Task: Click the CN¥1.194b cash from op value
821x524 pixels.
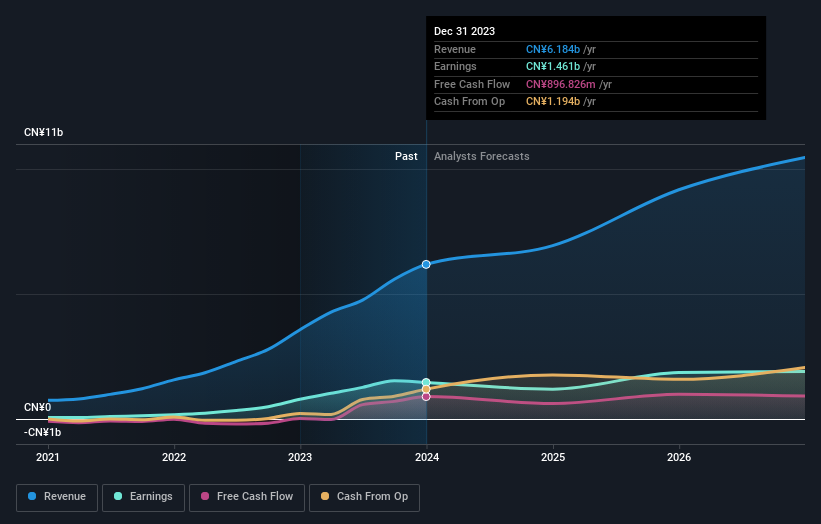Action: 553,102
